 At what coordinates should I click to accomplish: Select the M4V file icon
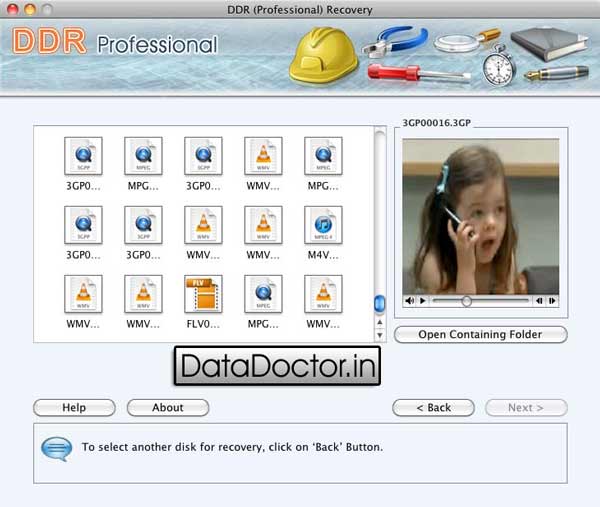click(x=323, y=225)
